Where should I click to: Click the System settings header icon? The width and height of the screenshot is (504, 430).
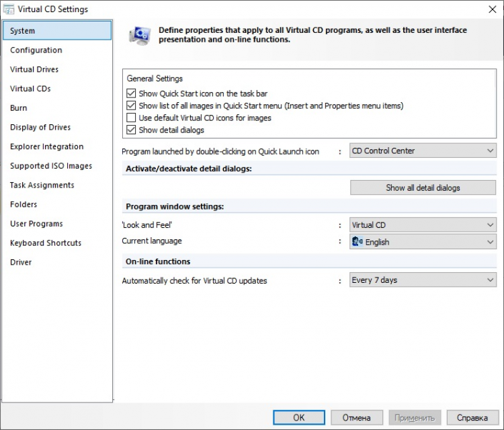pyautogui.click(x=140, y=35)
